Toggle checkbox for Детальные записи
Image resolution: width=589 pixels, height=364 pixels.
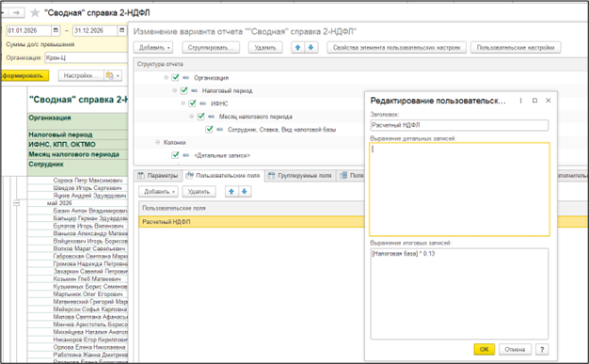pyautogui.click(x=175, y=155)
